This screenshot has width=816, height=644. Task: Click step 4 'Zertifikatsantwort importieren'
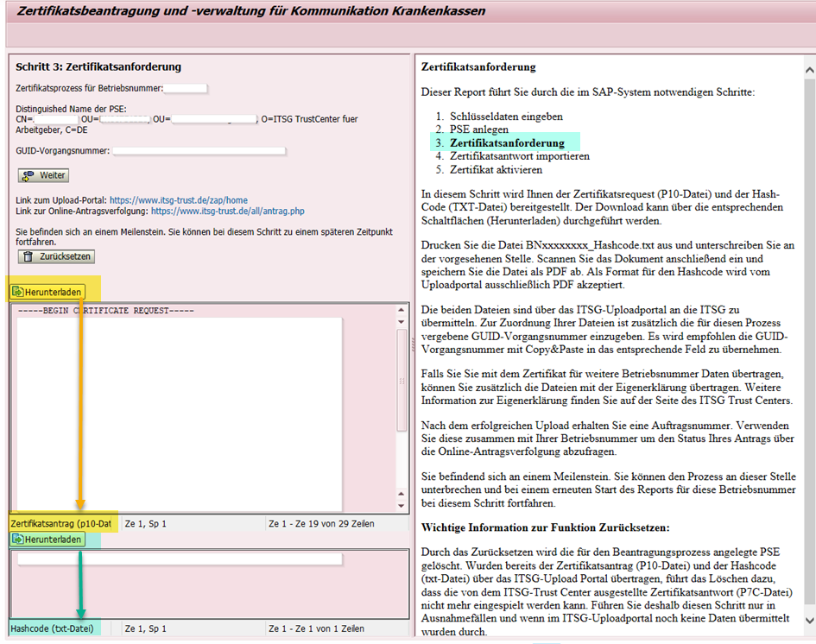519,156
